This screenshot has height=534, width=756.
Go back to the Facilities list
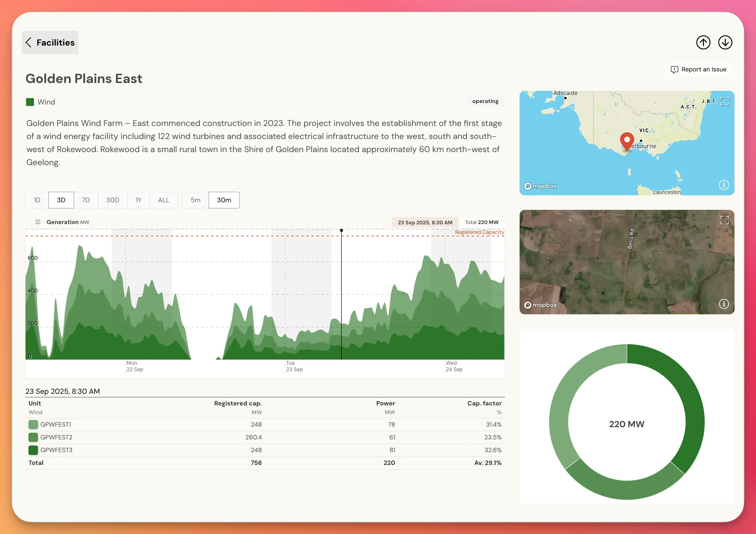click(50, 42)
